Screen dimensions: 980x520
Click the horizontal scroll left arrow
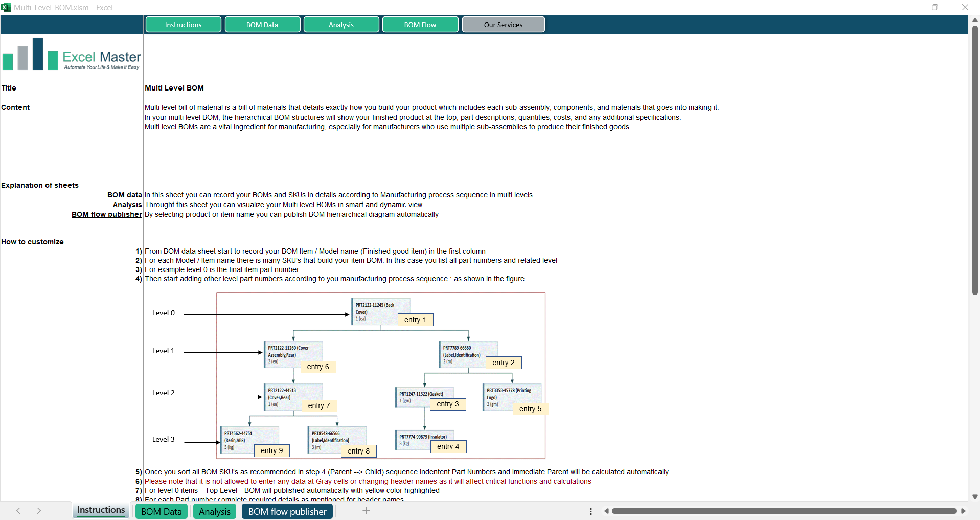(x=606, y=511)
